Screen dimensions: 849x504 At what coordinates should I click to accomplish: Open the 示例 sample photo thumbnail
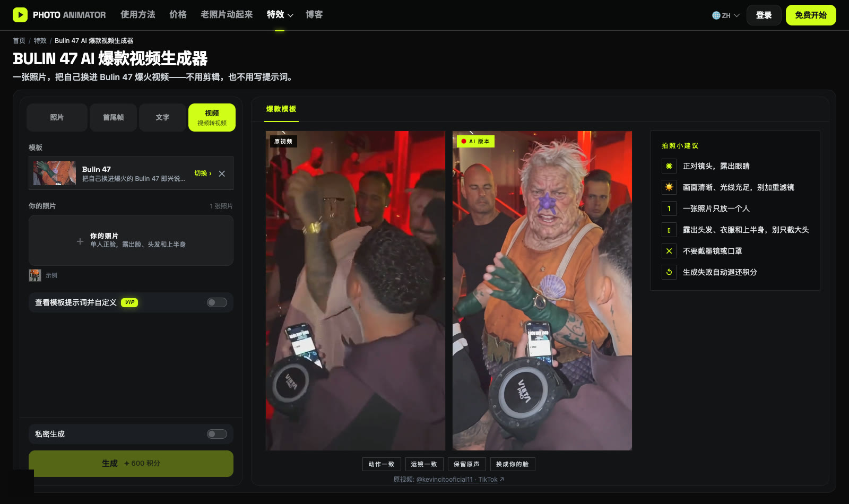(35, 275)
